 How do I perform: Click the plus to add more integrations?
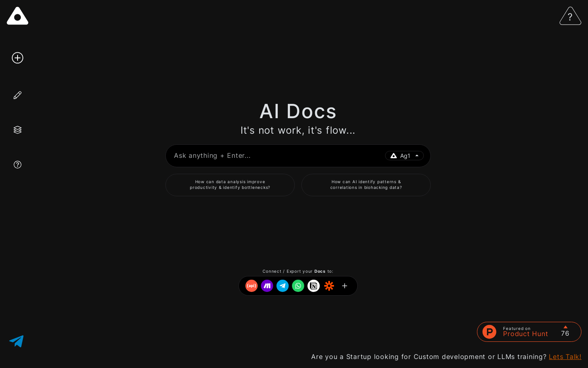(x=345, y=286)
